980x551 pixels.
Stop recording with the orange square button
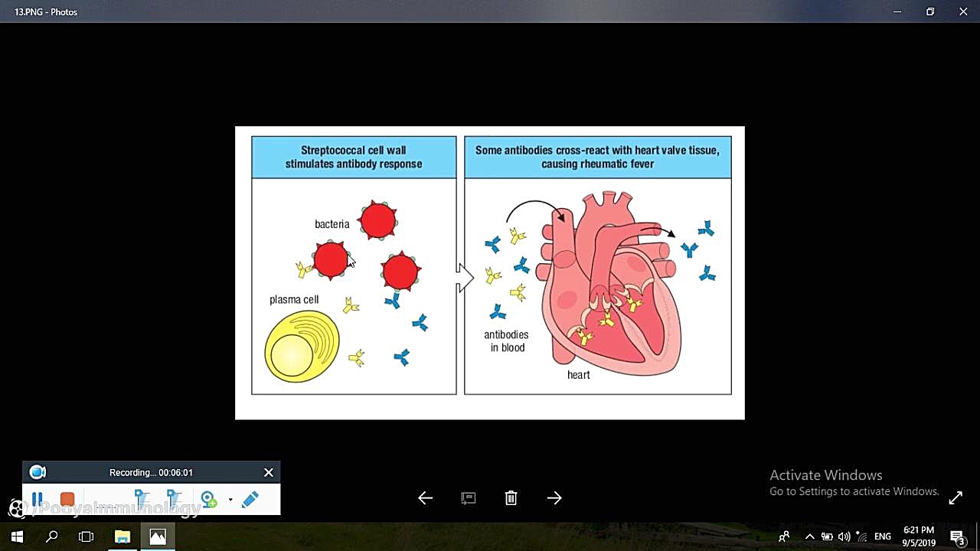67,500
